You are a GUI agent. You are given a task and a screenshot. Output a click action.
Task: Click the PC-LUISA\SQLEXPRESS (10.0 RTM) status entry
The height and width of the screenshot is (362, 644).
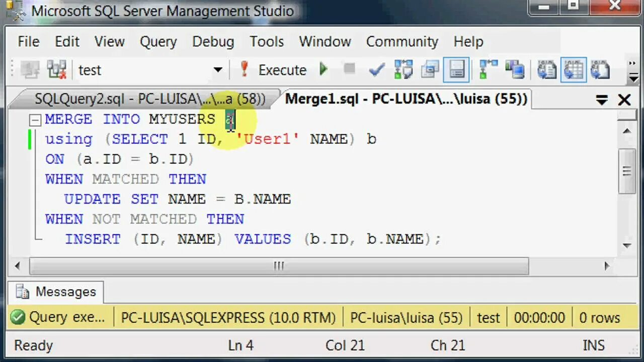click(x=228, y=318)
